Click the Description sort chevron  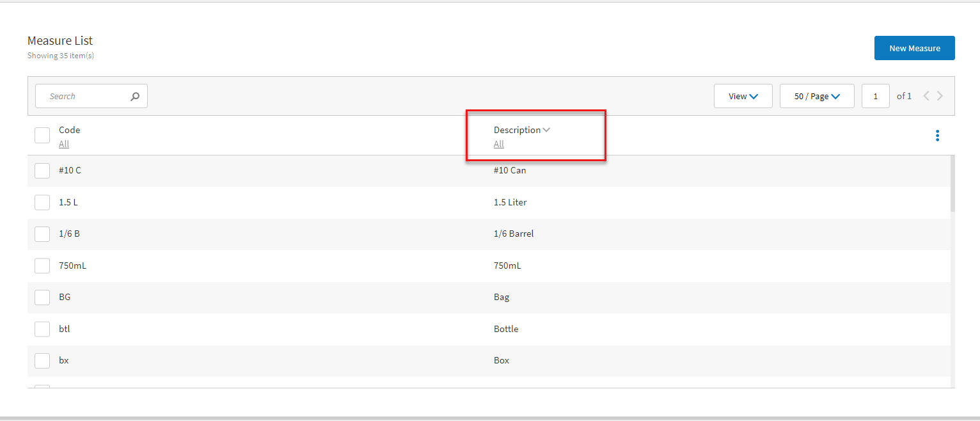546,130
